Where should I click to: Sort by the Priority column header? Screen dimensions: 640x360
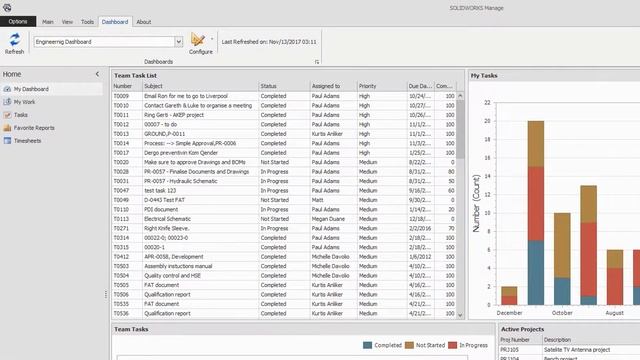tap(382, 86)
